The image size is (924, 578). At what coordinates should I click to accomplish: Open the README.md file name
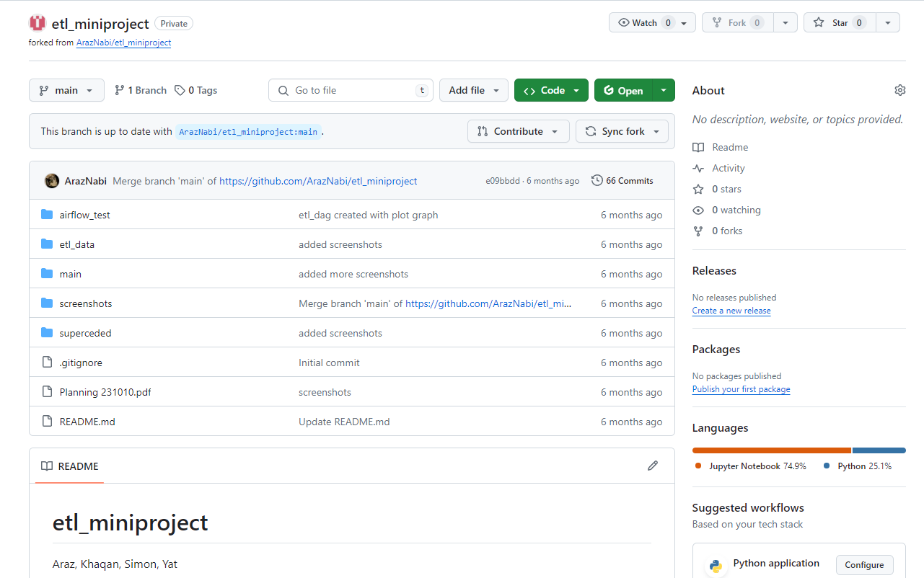[x=87, y=422]
